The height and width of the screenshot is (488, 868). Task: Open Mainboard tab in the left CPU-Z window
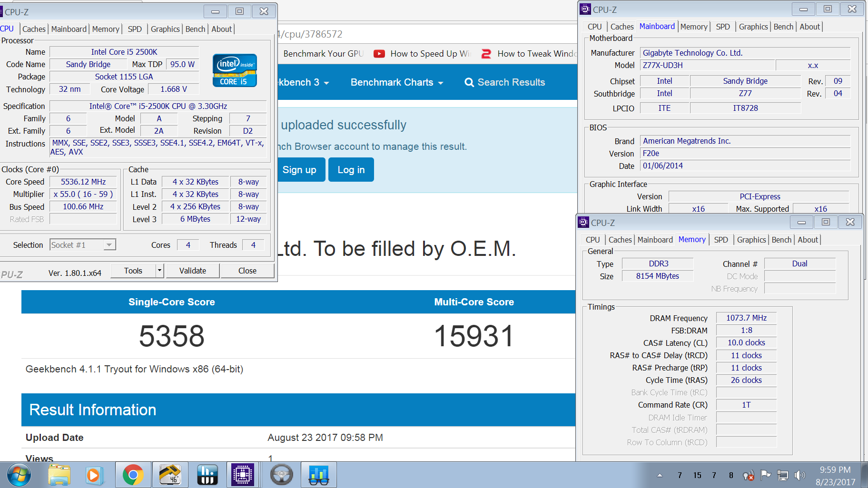pyautogui.click(x=69, y=29)
